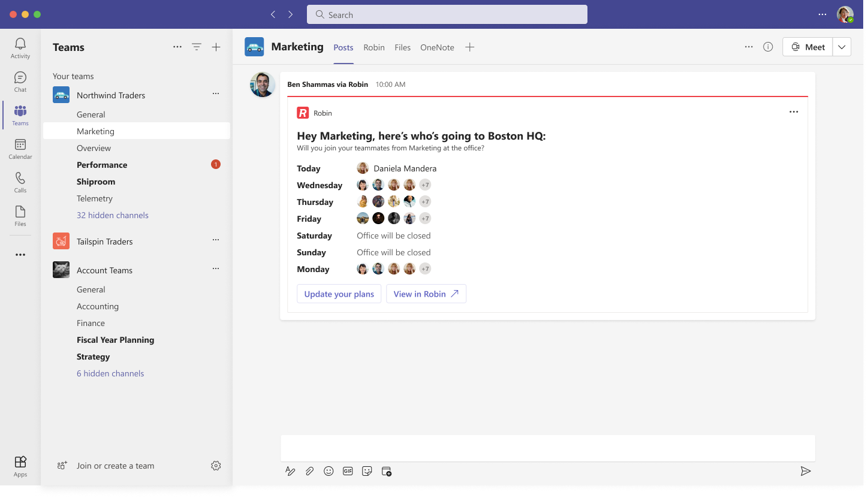Show the +7 more attendees for Friday
This screenshot has height=498, width=868.
[x=425, y=218]
